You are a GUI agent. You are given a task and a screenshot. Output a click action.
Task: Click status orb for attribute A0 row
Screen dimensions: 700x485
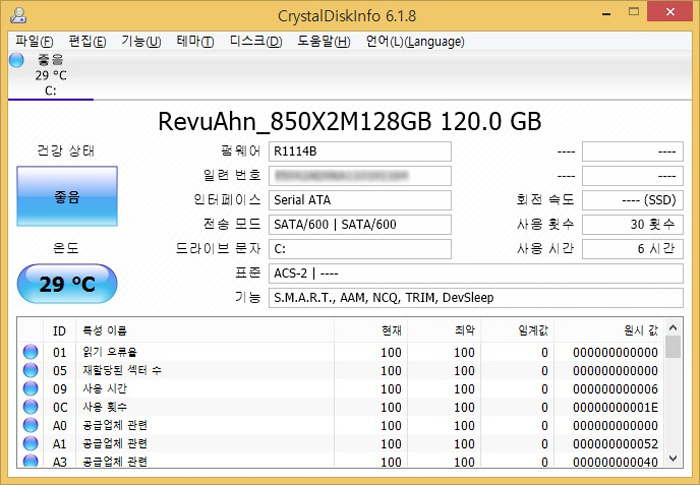click(x=30, y=425)
